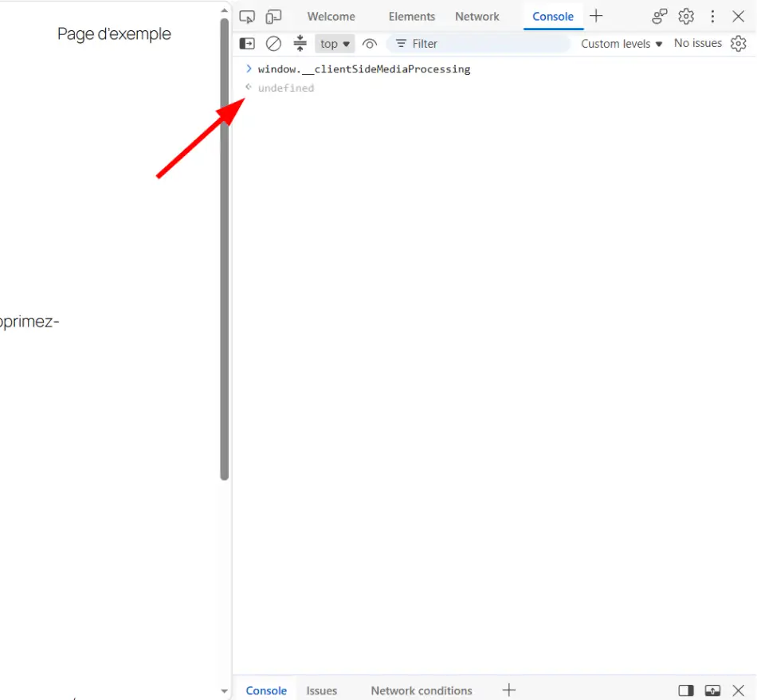The image size is (757, 700).
Task: Close the drawer with bottom X
Action: click(x=738, y=690)
